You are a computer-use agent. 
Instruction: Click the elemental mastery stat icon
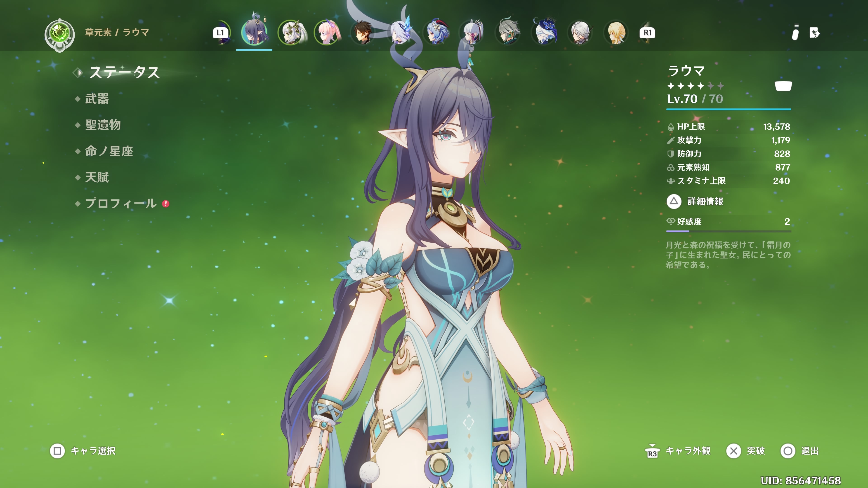(670, 167)
